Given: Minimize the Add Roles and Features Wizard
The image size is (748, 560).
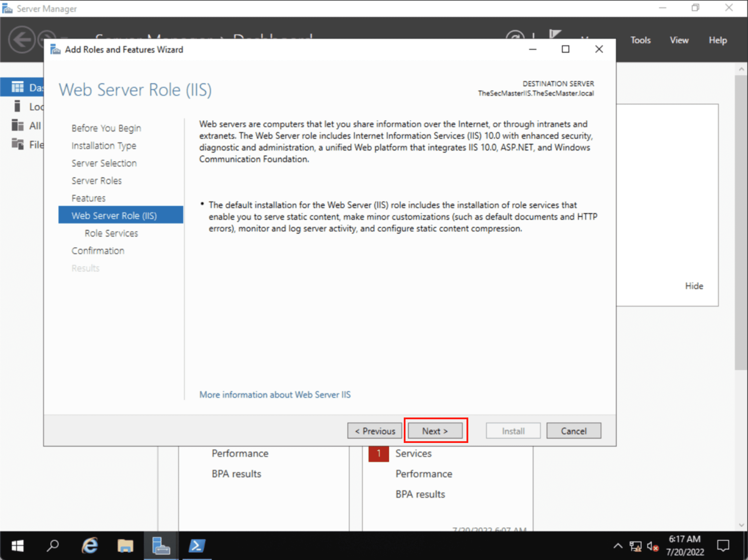Looking at the screenshot, I should pyautogui.click(x=533, y=49).
